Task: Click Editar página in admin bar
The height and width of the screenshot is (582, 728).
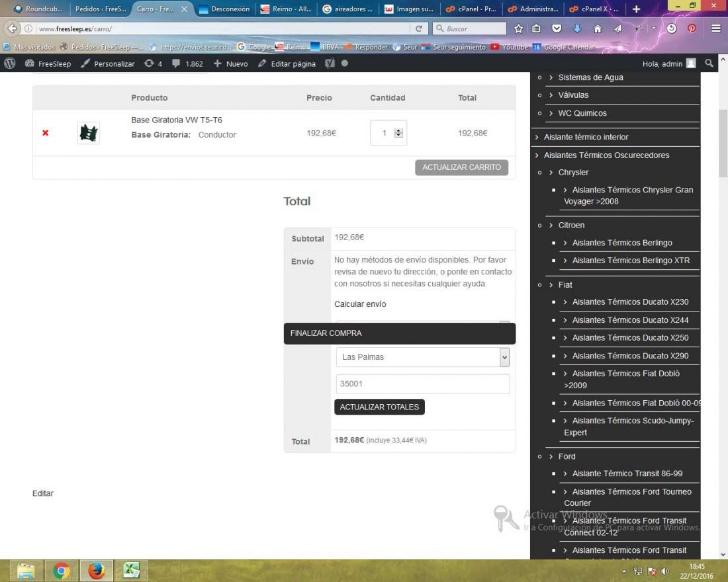Action: coord(287,63)
